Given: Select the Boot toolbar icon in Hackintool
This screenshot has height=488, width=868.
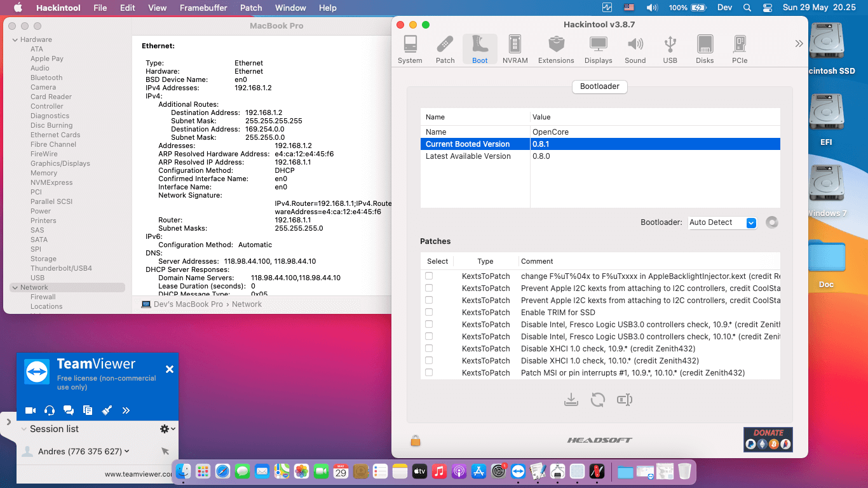Looking at the screenshot, I should tap(480, 50).
